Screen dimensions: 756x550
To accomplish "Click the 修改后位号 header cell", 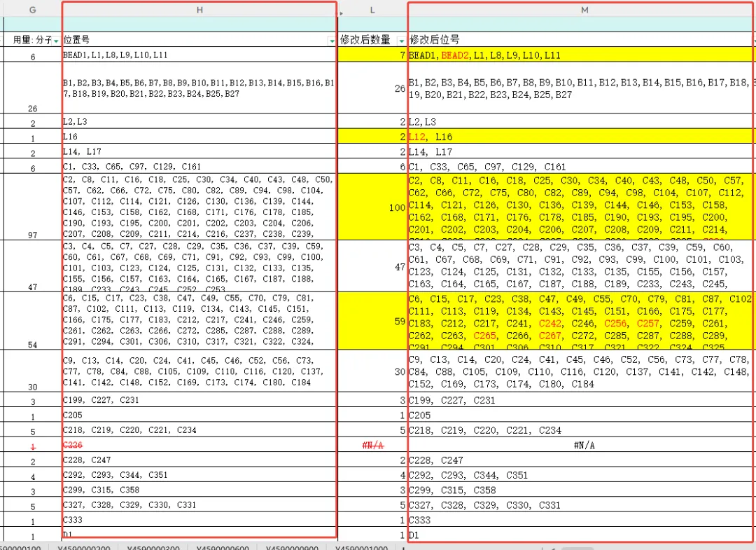I will (581, 39).
